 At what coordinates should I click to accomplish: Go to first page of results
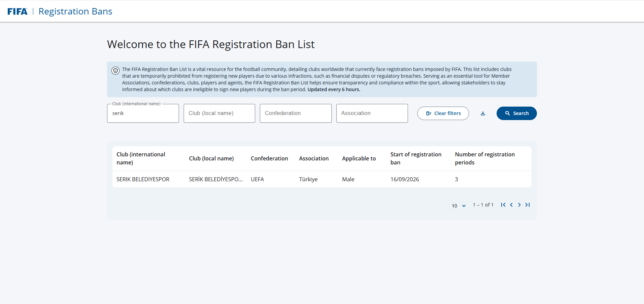click(503, 205)
